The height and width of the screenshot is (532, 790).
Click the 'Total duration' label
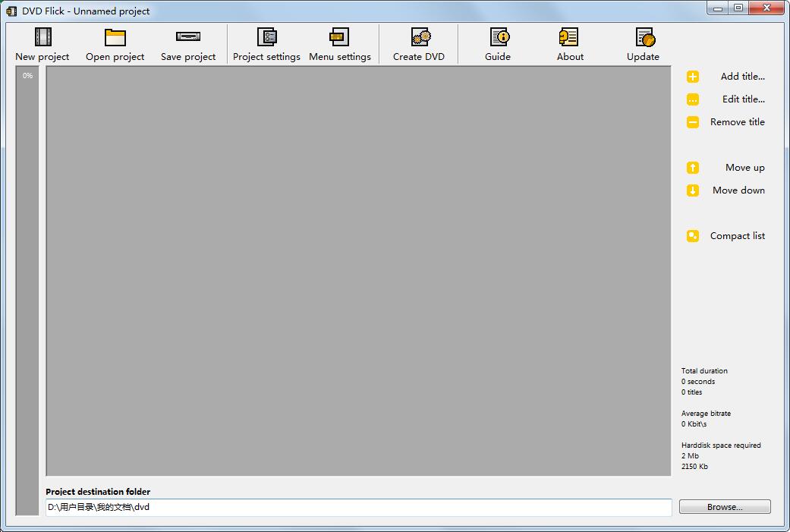click(704, 371)
